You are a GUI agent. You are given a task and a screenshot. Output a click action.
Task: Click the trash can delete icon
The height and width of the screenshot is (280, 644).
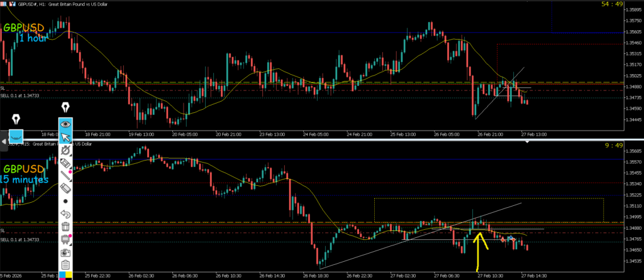(x=65, y=227)
